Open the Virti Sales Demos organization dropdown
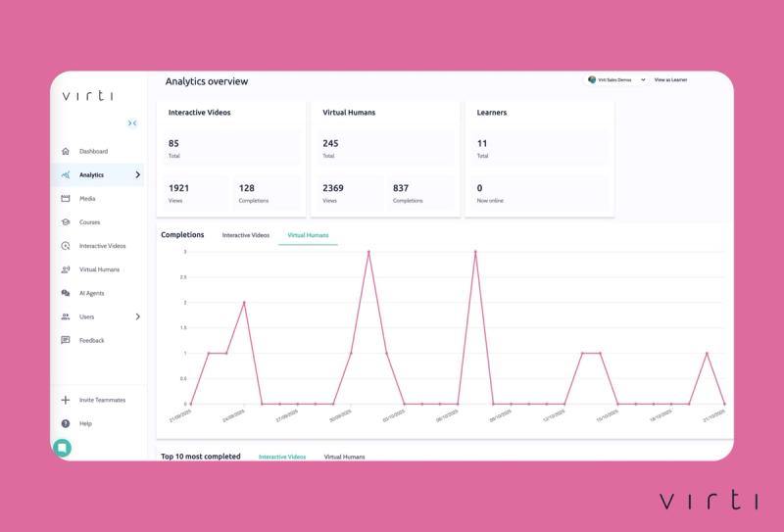Image resolution: width=784 pixels, height=532 pixels. [616, 79]
